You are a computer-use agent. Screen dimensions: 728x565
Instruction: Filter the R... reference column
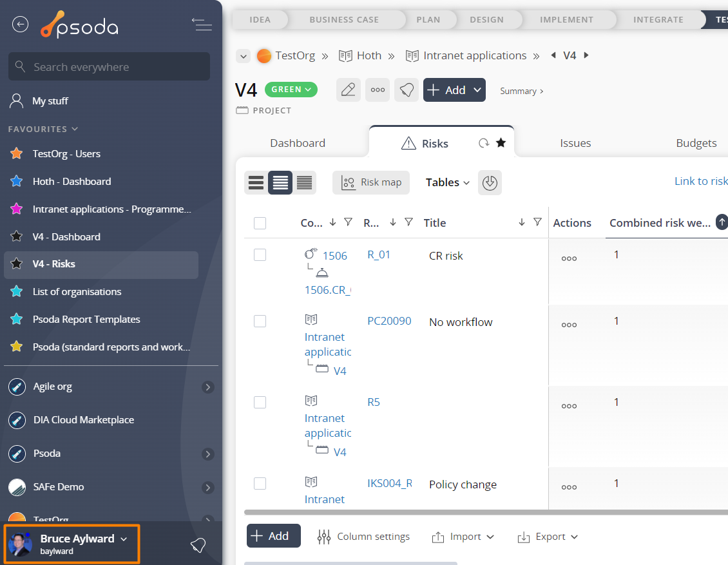click(408, 222)
